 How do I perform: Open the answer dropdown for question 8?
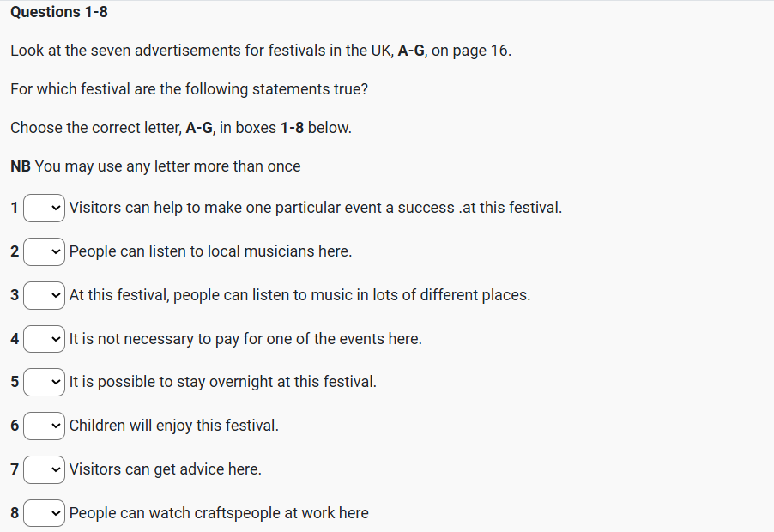click(x=45, y=513)
